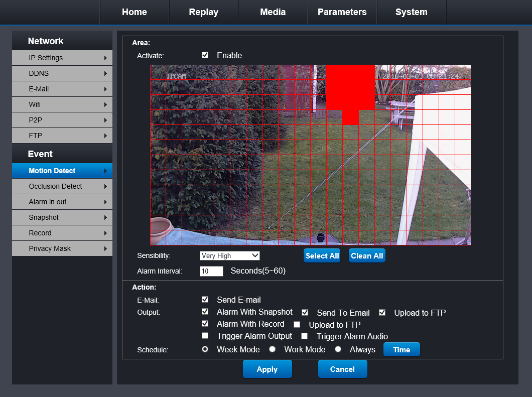Viewport: 532px width, 397px height.
Task: Open the IP Settings arrow icon
Action: pos(105,58)
